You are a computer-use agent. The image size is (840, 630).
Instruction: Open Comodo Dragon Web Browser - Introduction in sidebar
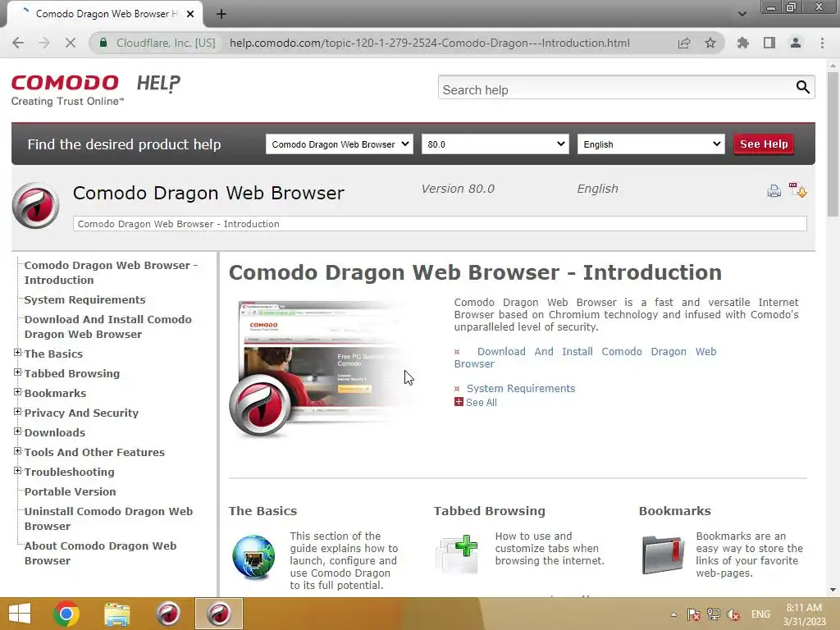point(111,272)
